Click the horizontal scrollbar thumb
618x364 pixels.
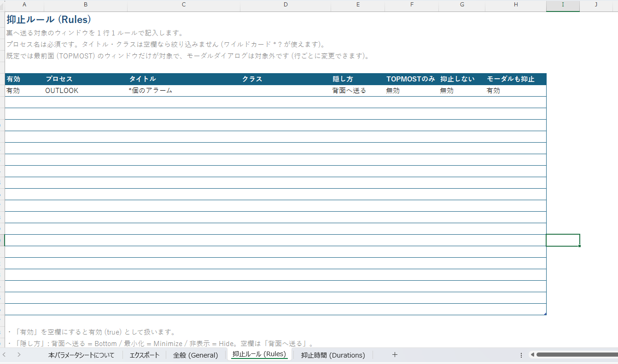pyautogui.click(x=577, y=355)
